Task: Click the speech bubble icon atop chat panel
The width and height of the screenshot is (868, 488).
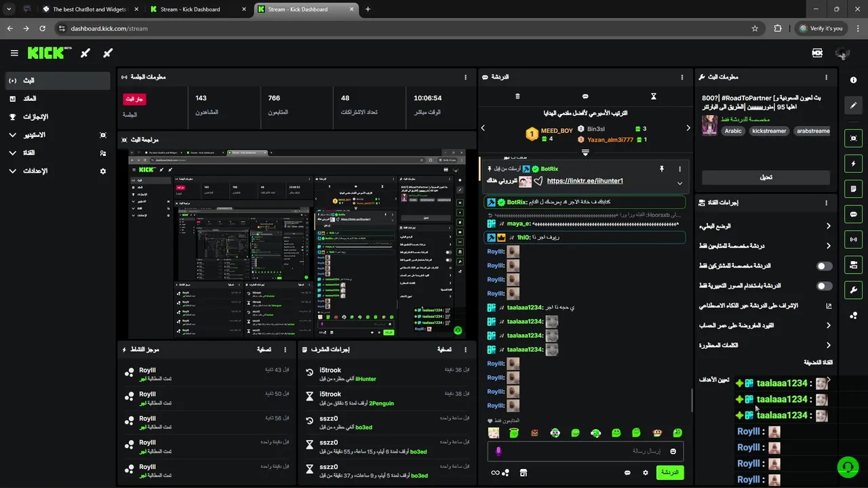Action: (x=585, y=96)
